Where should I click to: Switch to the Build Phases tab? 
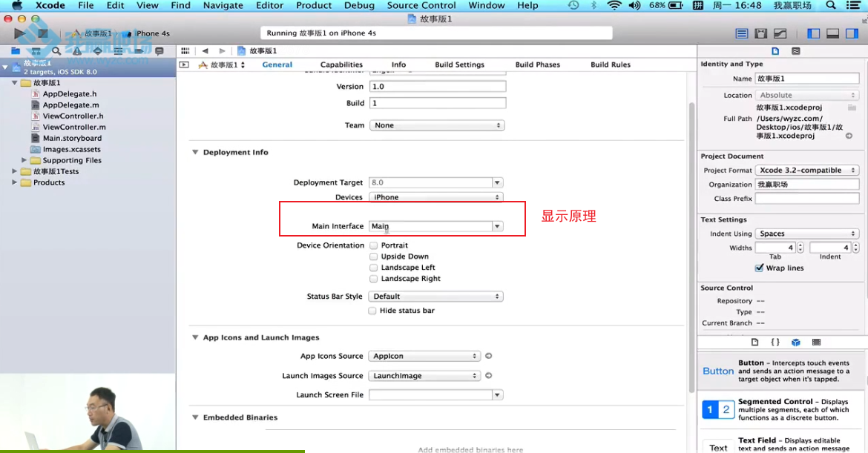click(x=538, y=65)
